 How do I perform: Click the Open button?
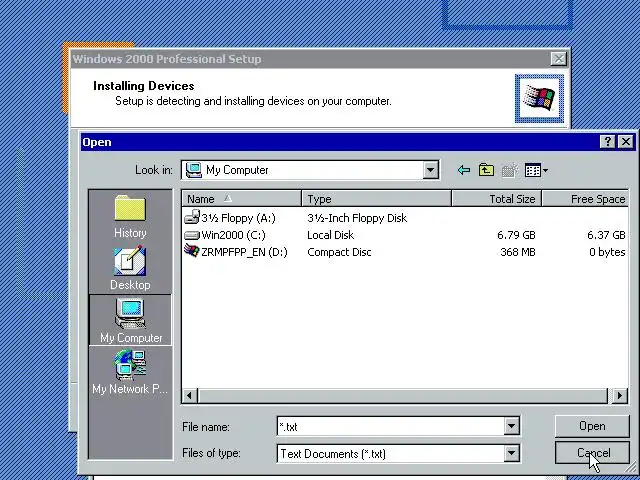click(592, 426)
